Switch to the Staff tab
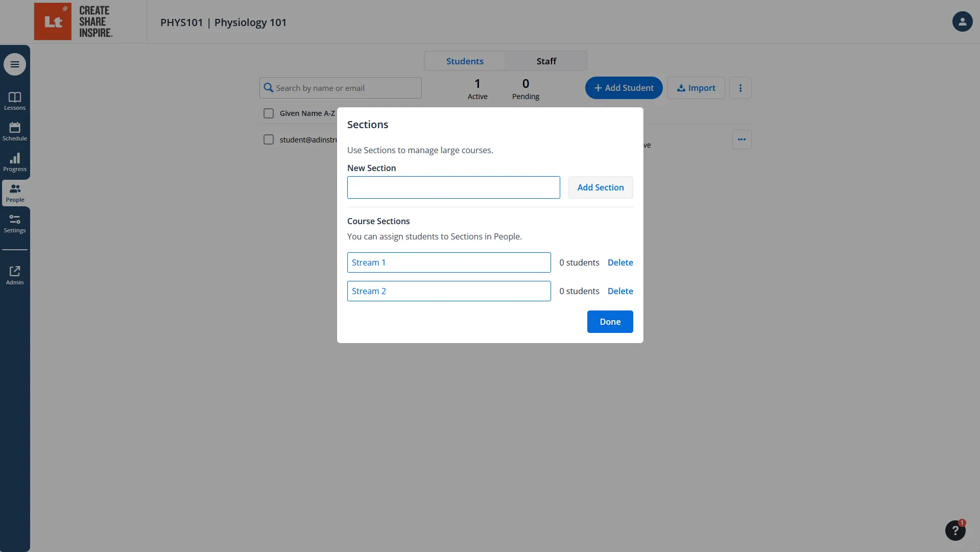The height and width of the screenshot is (552, 980). tap(546, 61)
